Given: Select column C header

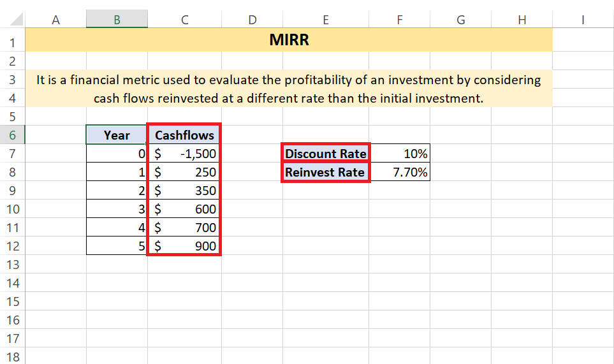Looking at the screenshot, I should pyautogui.click(x=184, y=19).
